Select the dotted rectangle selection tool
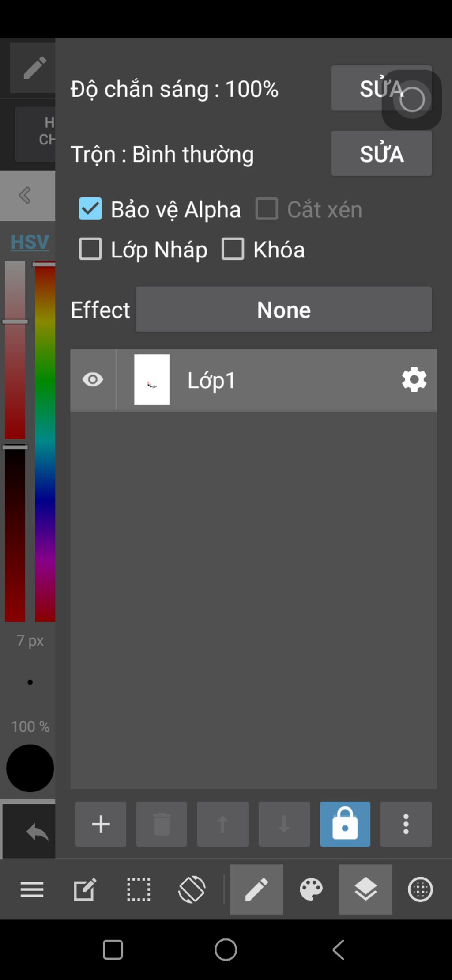The width and height of the screenshot is (452, 980). (x=139, y=889)
